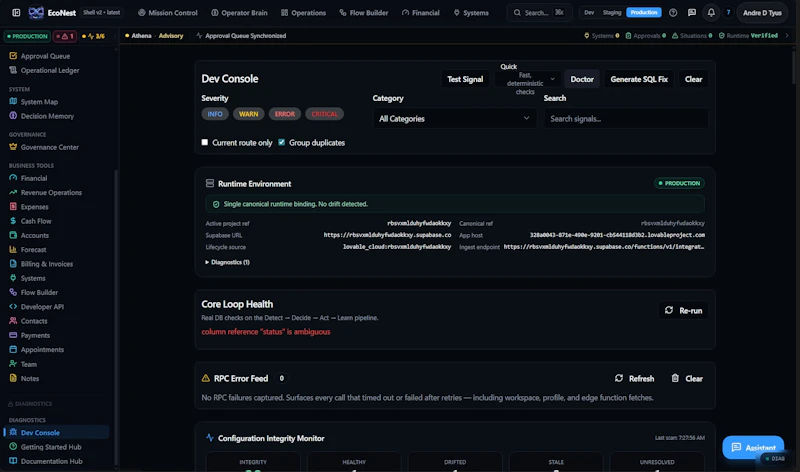800x472 pixels.
Task: Open Operations in top navigation
Action: click(303, 12)
